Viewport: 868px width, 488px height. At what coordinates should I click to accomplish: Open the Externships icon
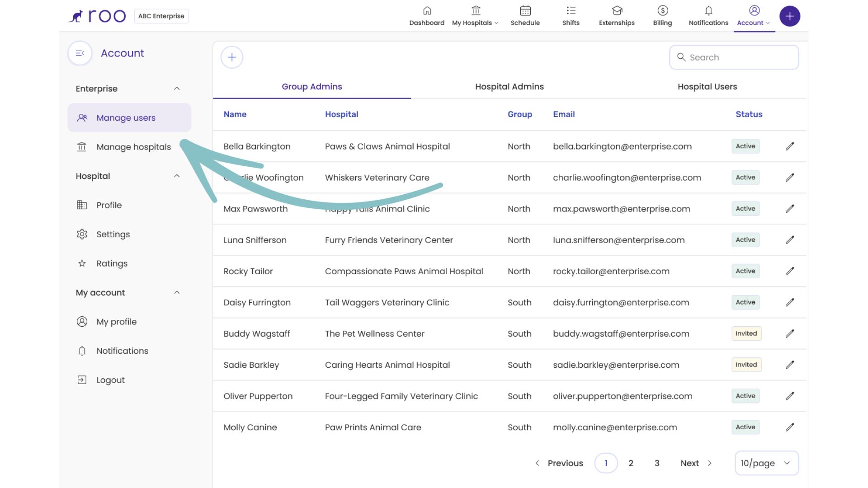click(617, 10)
